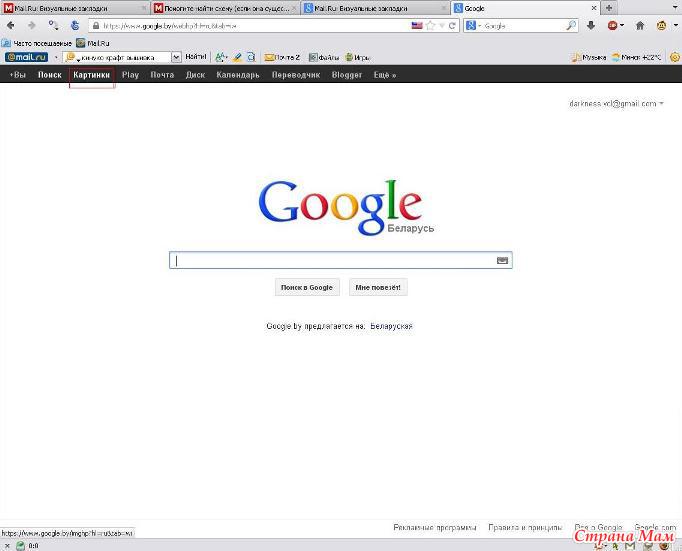This screenshot has width=682, height=551.
Task: Open Игры on the Mail.ru toolbar
Action: (358, 57)
